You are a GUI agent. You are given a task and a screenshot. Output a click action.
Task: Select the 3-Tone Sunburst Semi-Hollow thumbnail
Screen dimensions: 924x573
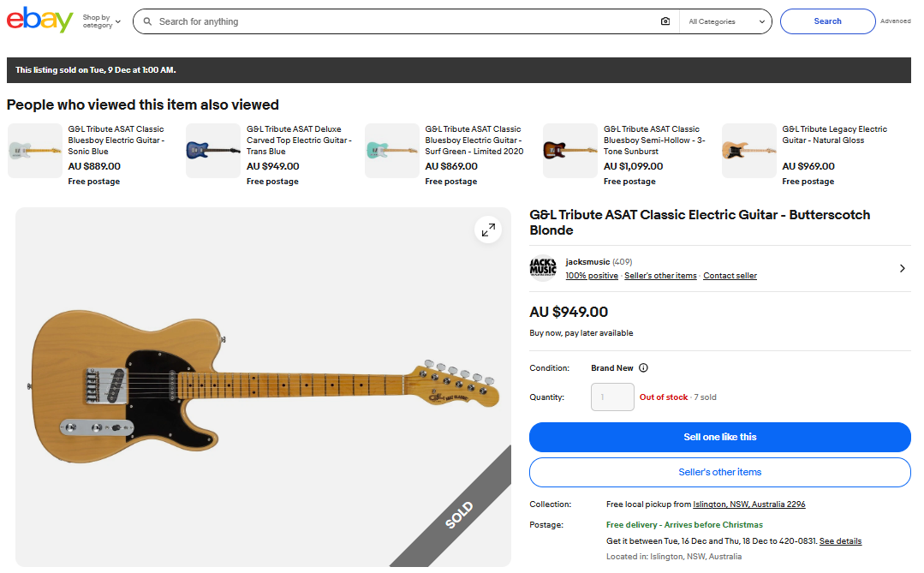tap(570, 151)
